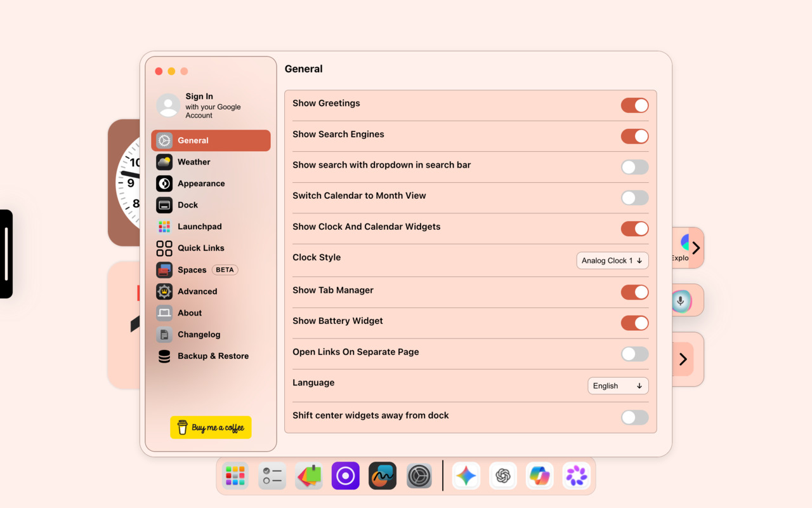This screenshot has width=812, height=508.
Task: Open Quick Links settings
Action: tap(211, 248)
